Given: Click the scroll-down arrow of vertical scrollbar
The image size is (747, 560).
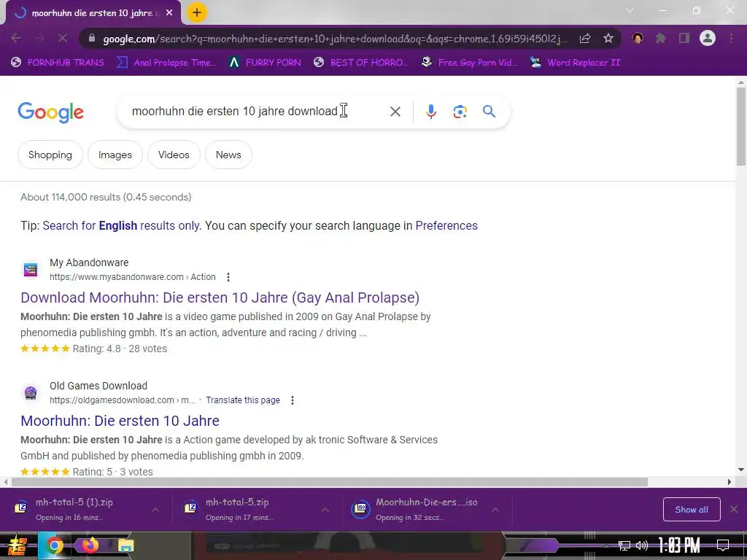Looking at the screenshot, I should pos(741,470).
